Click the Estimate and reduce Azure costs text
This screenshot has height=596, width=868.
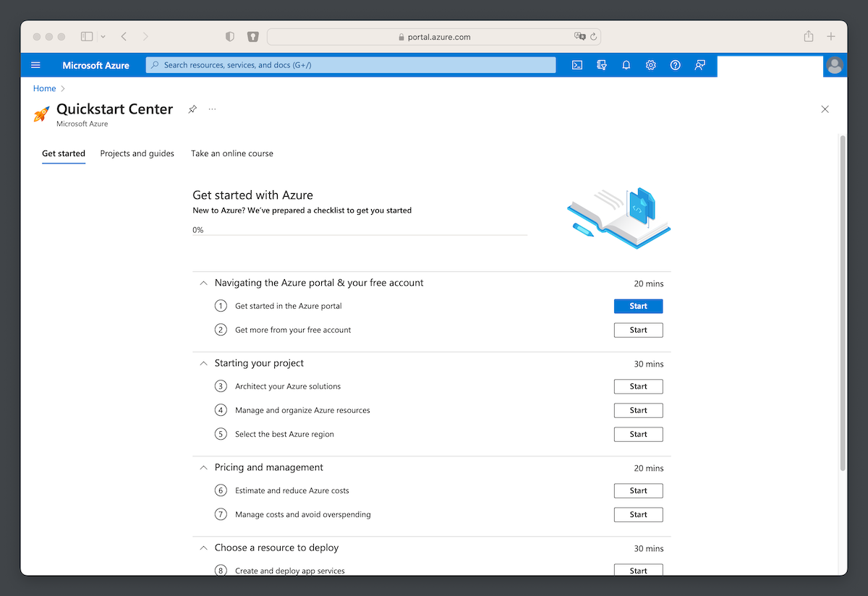pyautogui.click(x=292, y=490)
